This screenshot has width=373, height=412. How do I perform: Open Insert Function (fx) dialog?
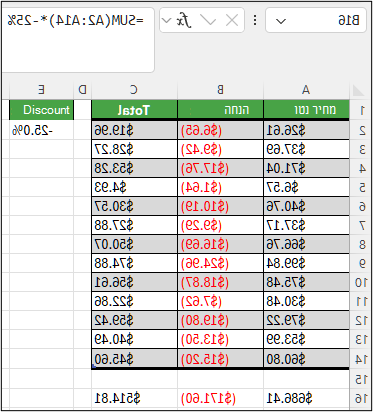click(x=184, y=21)
